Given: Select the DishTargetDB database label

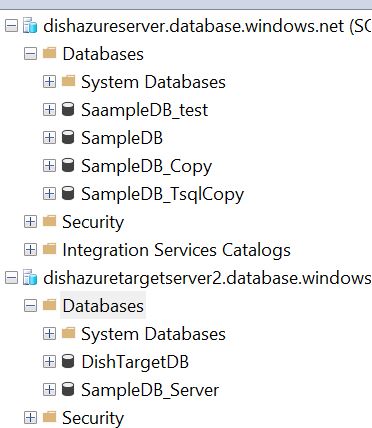Looking at the screenshot, I should [135, 362].
